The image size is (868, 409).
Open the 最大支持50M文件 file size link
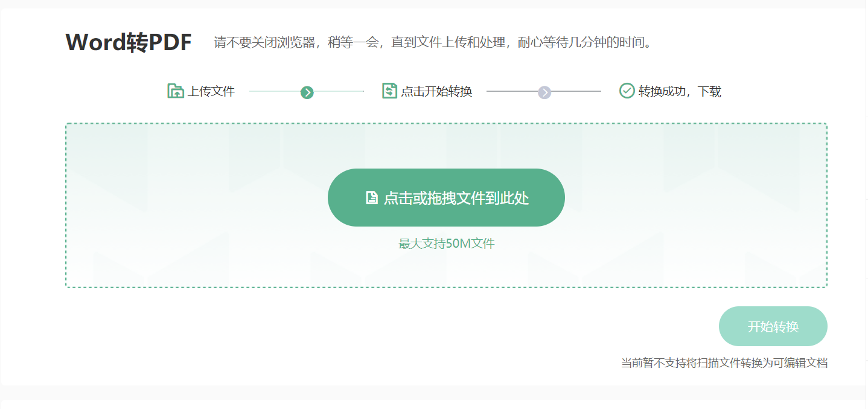pos(446,243)
